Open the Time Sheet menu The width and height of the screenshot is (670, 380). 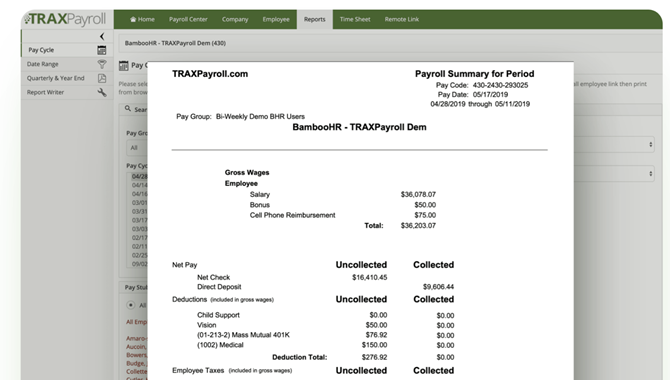coord(355,19)
